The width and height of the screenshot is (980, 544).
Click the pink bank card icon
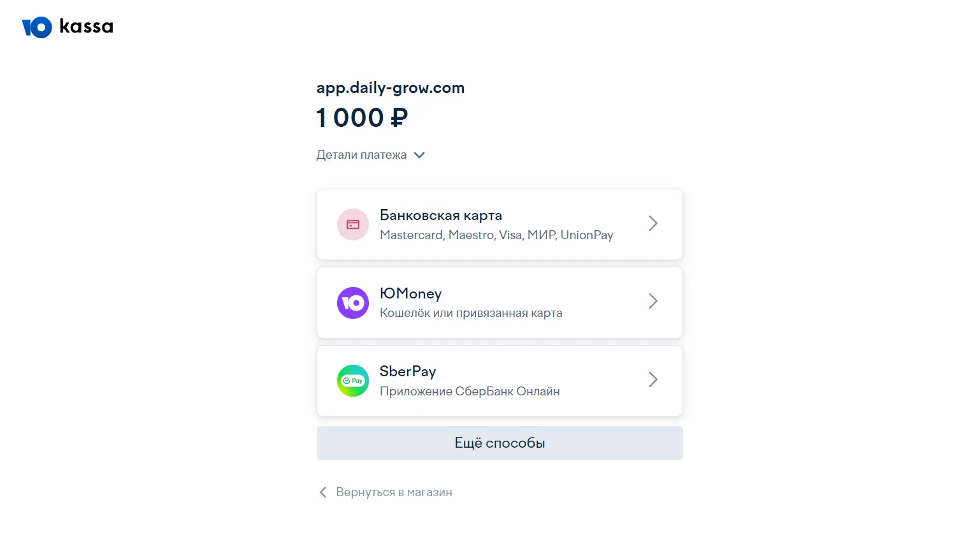353,224
